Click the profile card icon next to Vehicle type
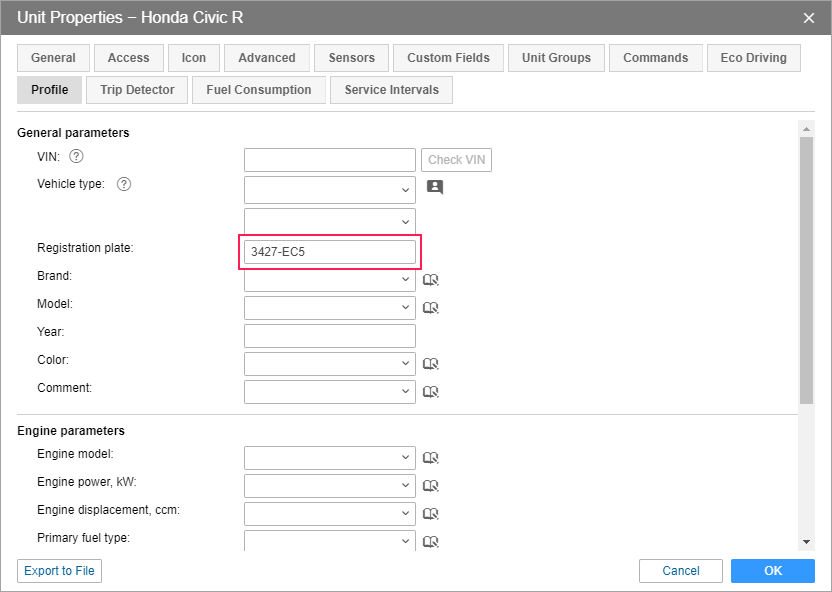This screenshot has width=832, height=592. click(434, 187)
